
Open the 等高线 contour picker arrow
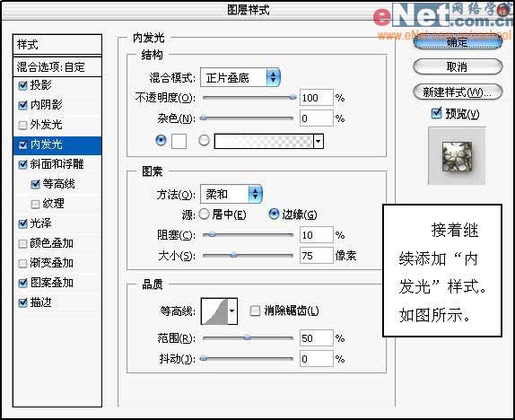pyautogui.click(x=232, y=311)
